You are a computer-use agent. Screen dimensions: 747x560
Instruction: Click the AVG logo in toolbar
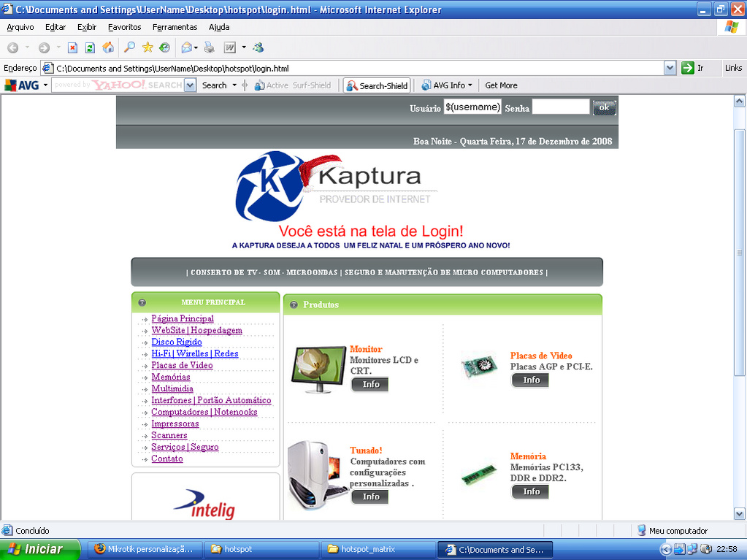(x=21, y=85)
